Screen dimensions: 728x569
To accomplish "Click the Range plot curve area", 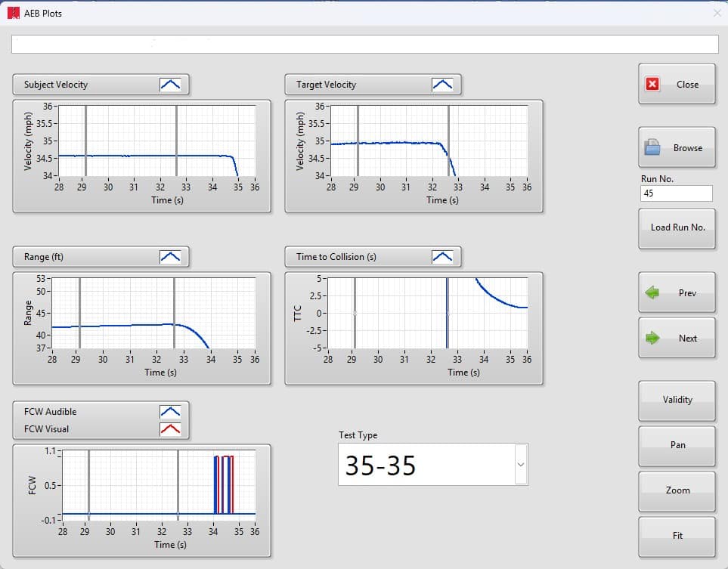I will [153, 314].
